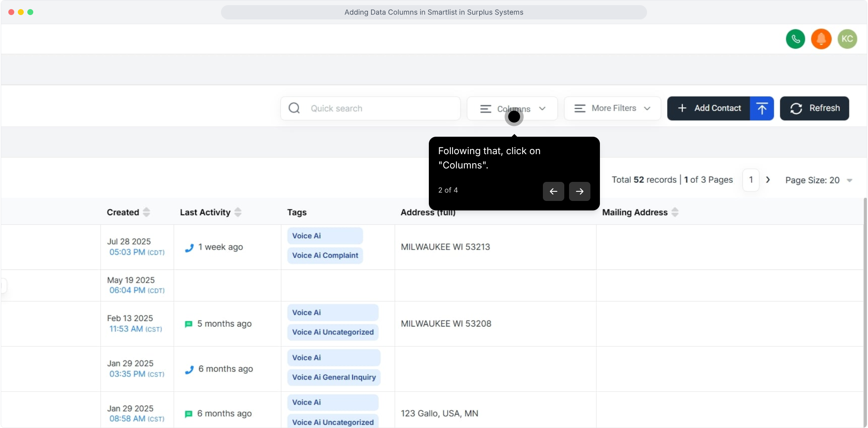Click the Voice Ai General Inquiry tag
This screenshot has width=868, height=428.
333,377
